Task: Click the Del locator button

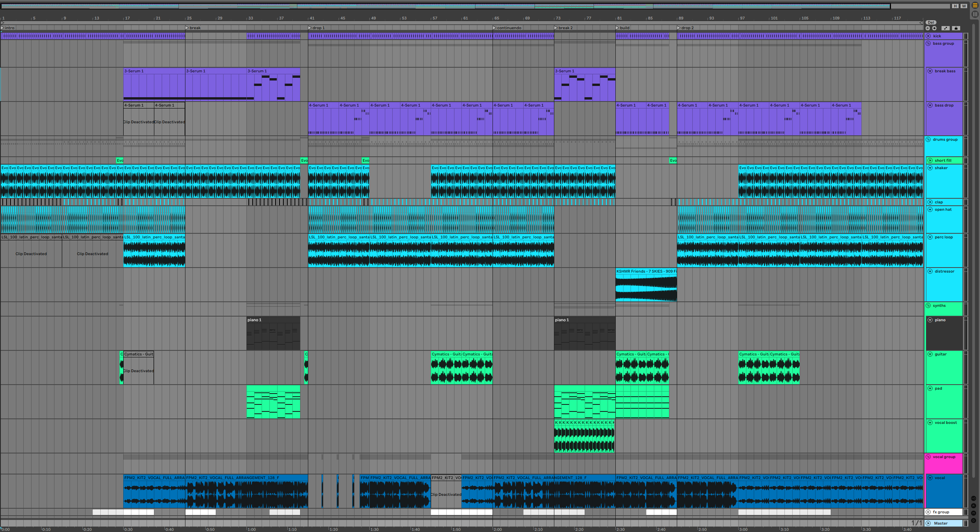Action: pyautogui.click(x=931, y=22)
